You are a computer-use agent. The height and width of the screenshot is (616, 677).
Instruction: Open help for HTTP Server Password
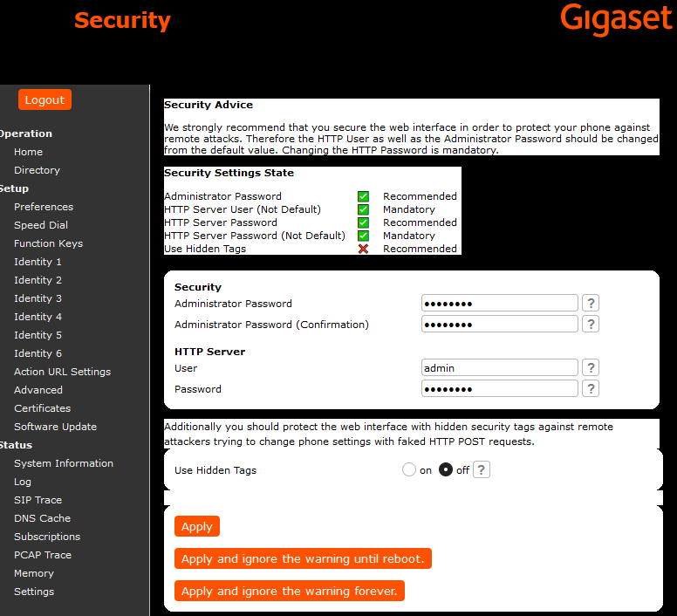[x=591, y=389]
